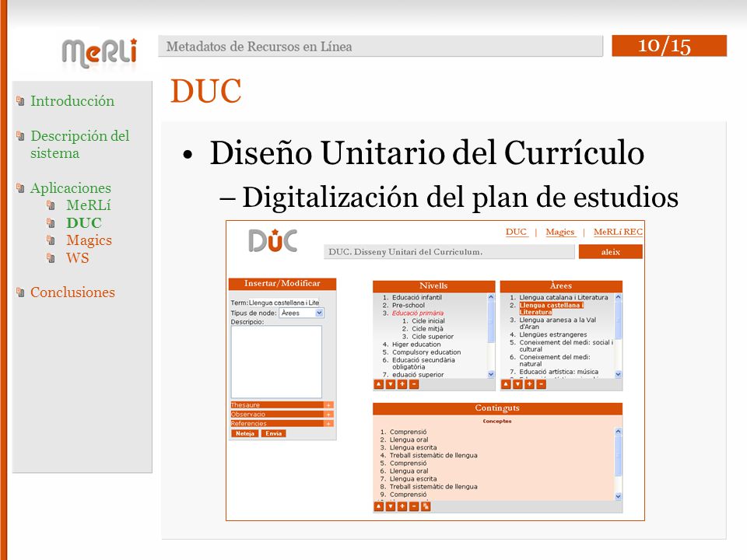Click Àrees list scroll down arrow
747x560 pixels.
[x=619, y=375]
